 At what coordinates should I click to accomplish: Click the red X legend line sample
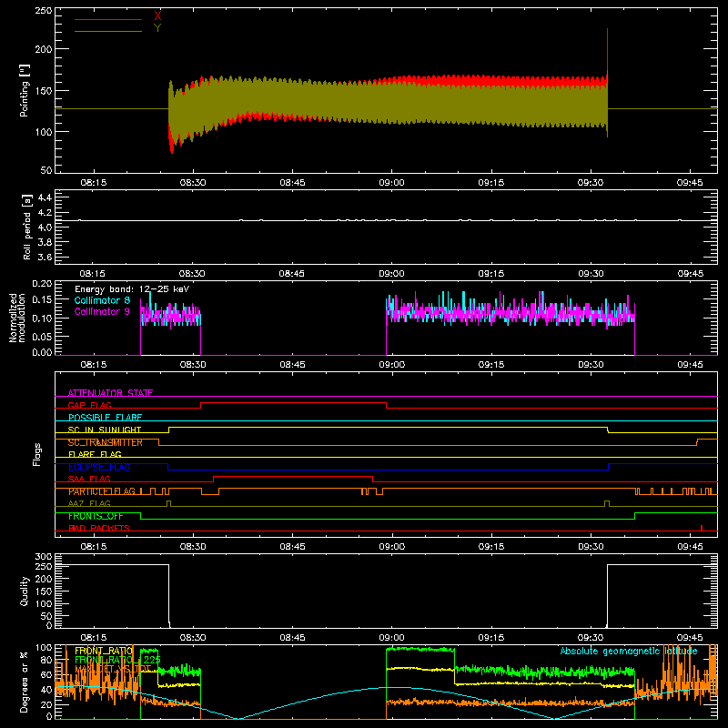107,19
